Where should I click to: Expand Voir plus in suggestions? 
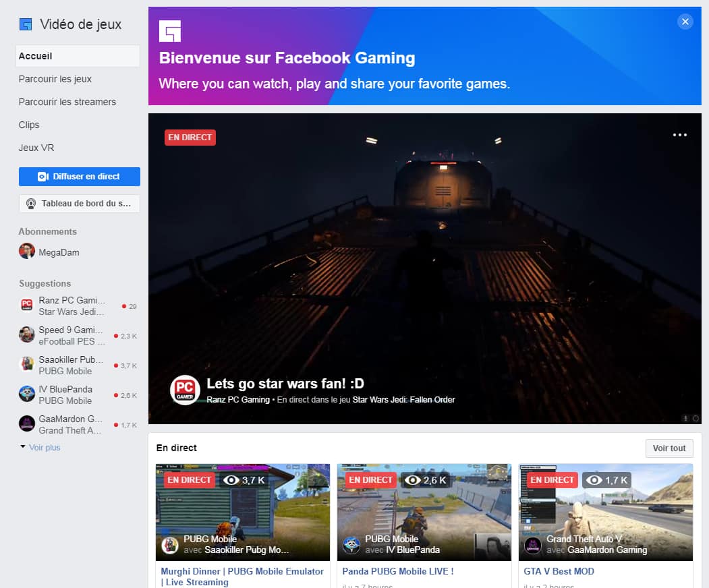(x=45, y=448)
